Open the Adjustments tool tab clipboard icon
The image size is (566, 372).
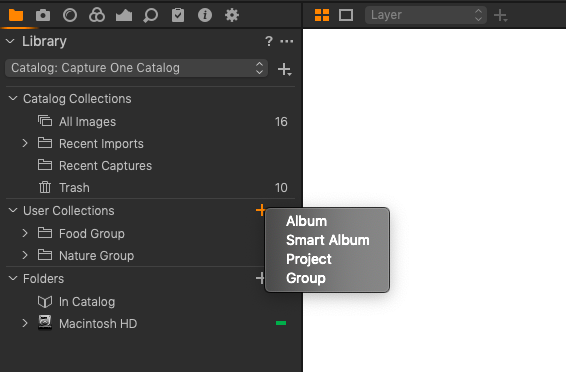[178, 15]
